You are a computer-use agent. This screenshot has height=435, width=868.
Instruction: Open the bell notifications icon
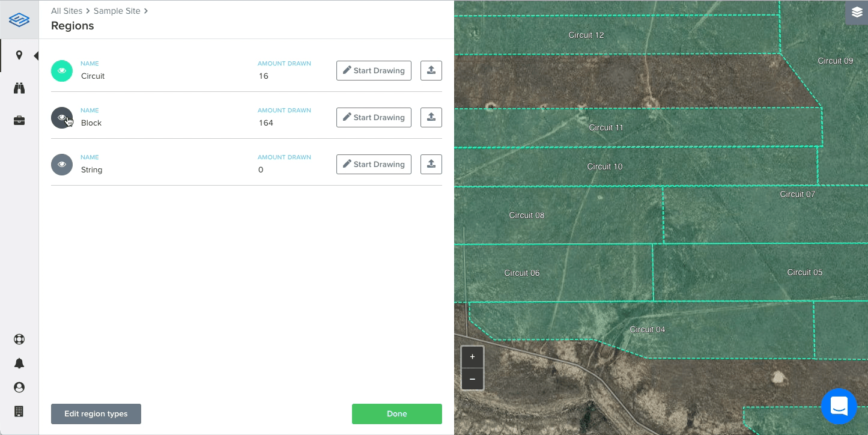[x=19, y=363]
